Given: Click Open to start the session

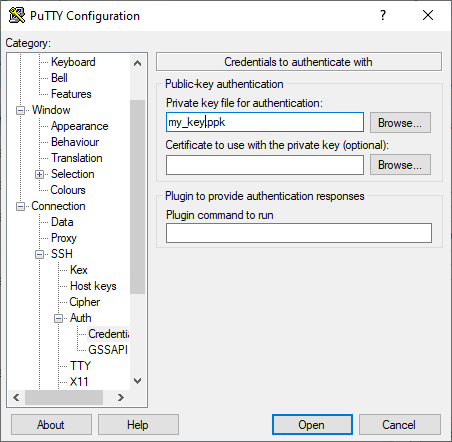Looking at the screenshot, I should point(312,425).
